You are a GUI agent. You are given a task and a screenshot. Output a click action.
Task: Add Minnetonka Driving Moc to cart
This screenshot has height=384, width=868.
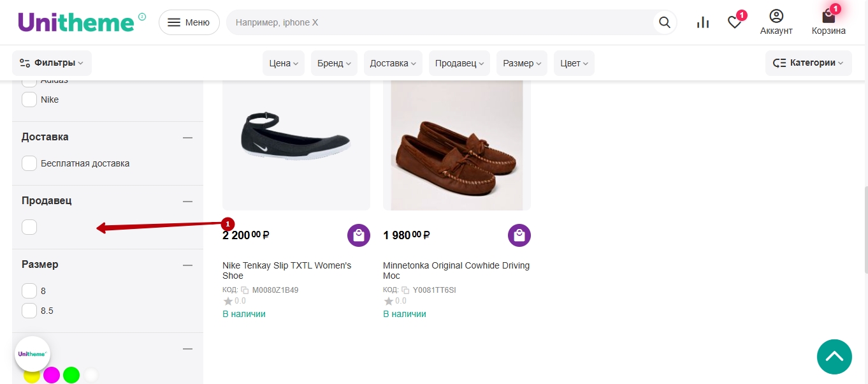click(519, 235)
